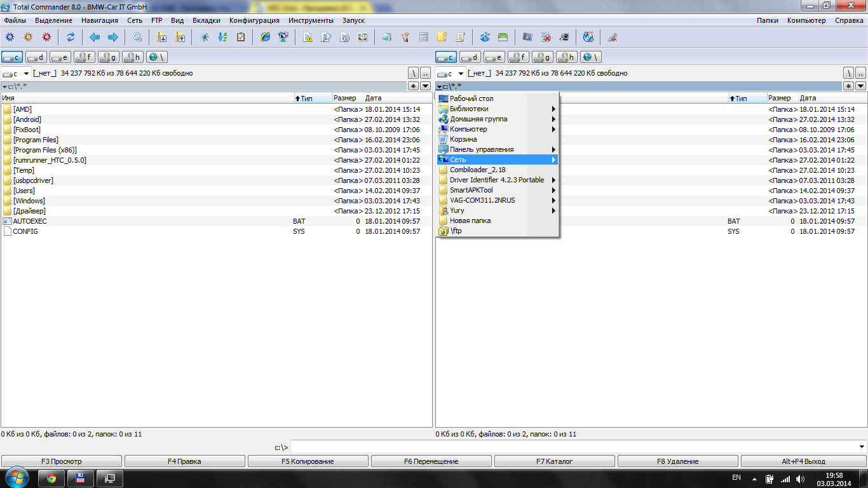Choose \ftp entry in the popup menu
Image resolution: width=868 pixels, height=488 pixels.
497,231
